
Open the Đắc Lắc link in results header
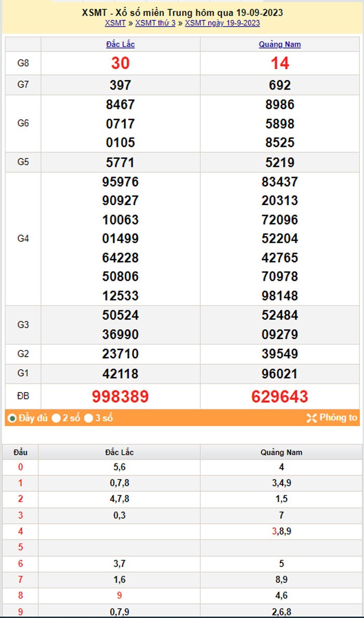tap(120, 44)
